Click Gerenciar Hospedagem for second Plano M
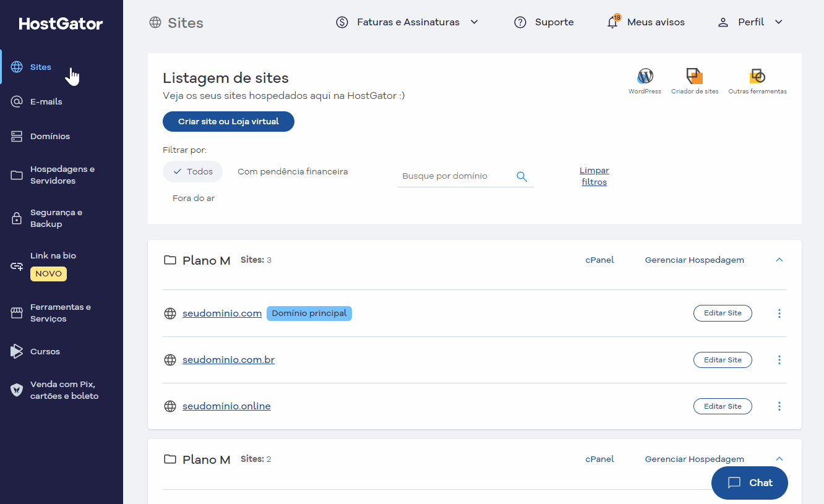 click(694, 459)
